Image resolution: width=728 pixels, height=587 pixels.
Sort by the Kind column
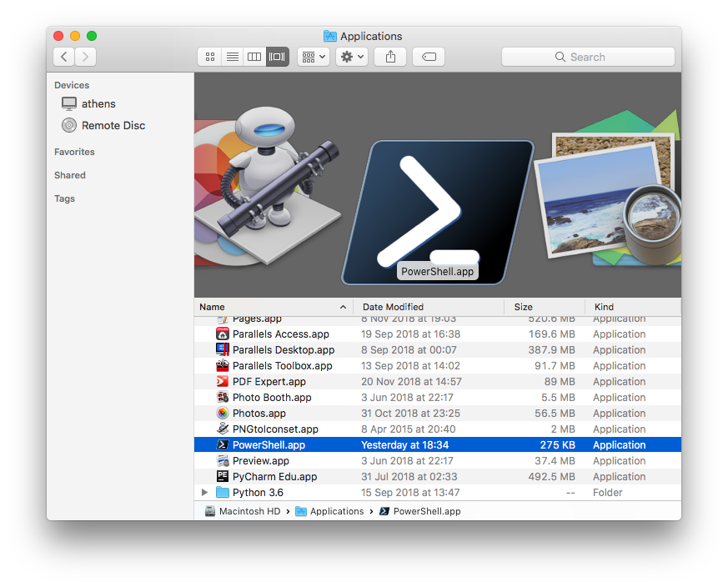[x=633, y=307]
